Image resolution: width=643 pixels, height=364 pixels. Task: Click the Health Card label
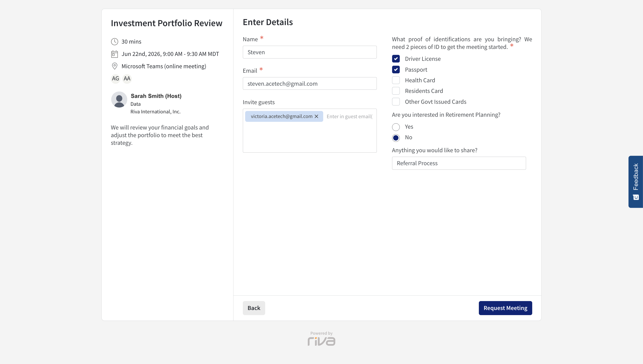click(x=420, y=80)
